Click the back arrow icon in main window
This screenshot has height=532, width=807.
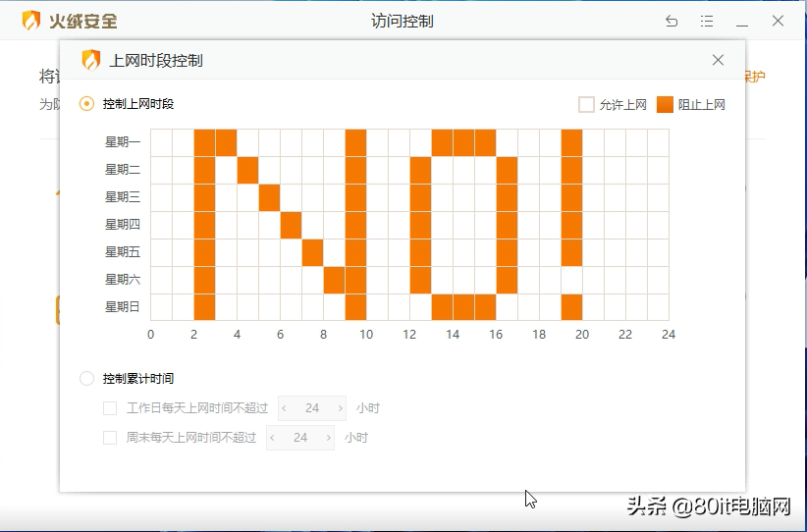click(x=672, y=21)
